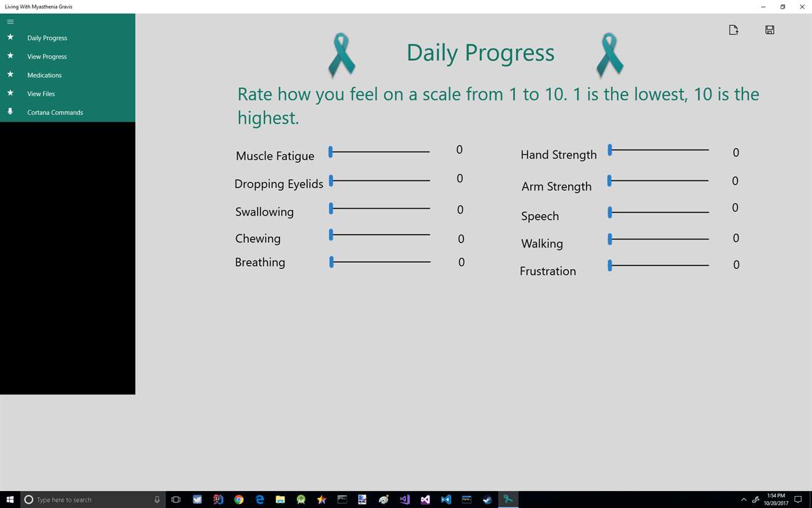Open File Explorer from taskbar

click(x=280, y=499)
